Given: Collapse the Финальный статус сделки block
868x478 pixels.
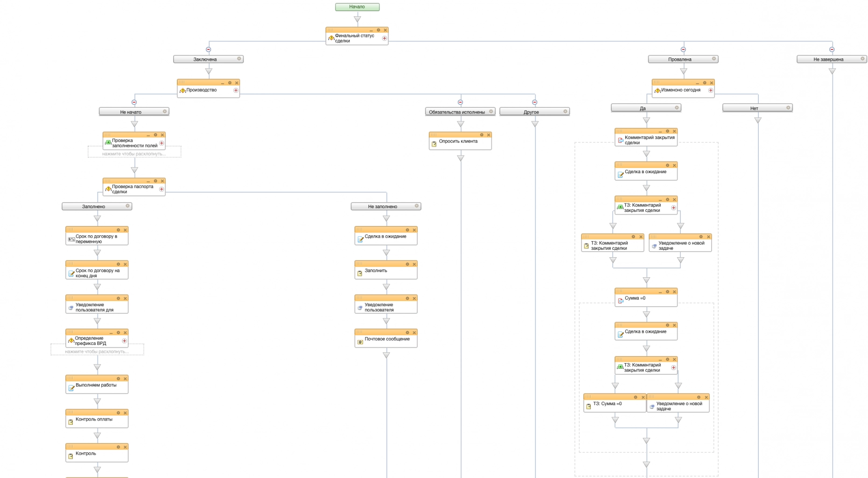Looking at the screenshot, I should (x=371, y=30).
